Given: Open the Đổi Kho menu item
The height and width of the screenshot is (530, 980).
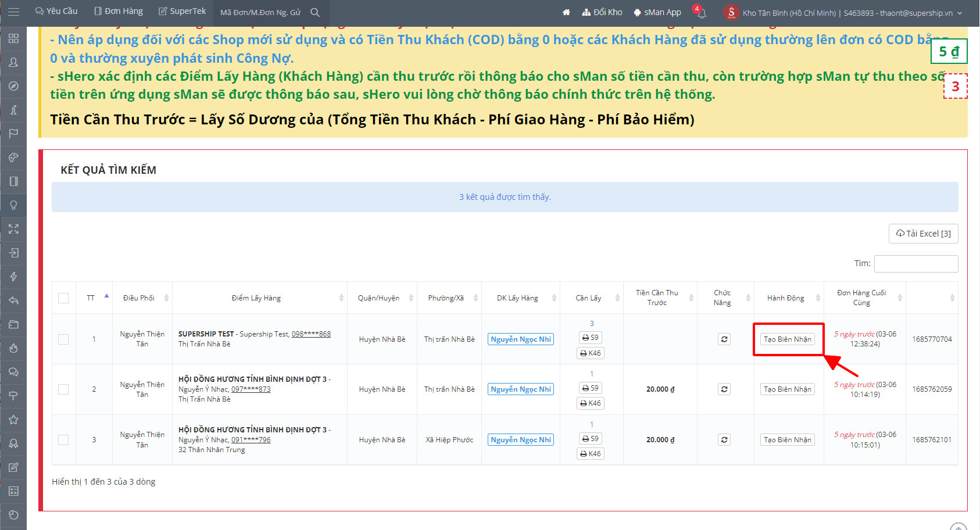Looking at the screenshot, I should (602, 12).
